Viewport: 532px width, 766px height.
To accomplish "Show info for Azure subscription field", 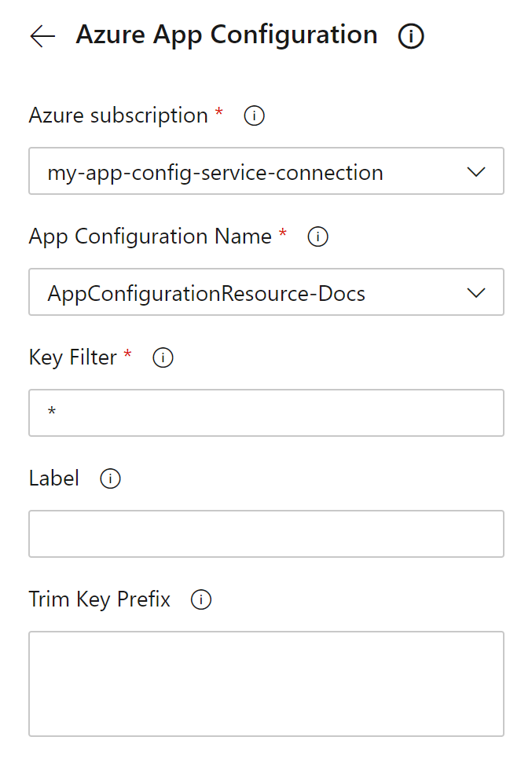I will pos(254,116).
